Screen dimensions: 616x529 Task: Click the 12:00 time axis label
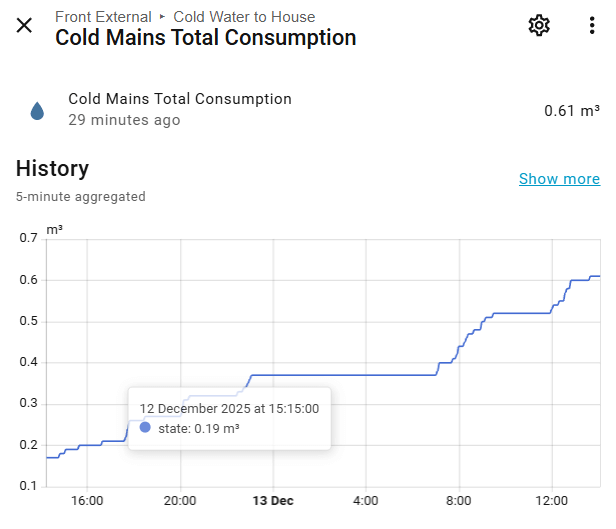click(551, 500)
